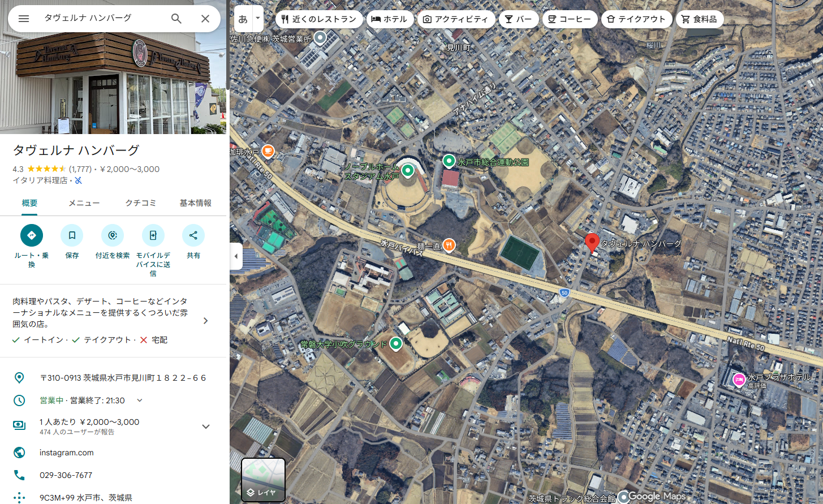
Task: Click the plus code 9C3M+99 text
Action: 86,498
